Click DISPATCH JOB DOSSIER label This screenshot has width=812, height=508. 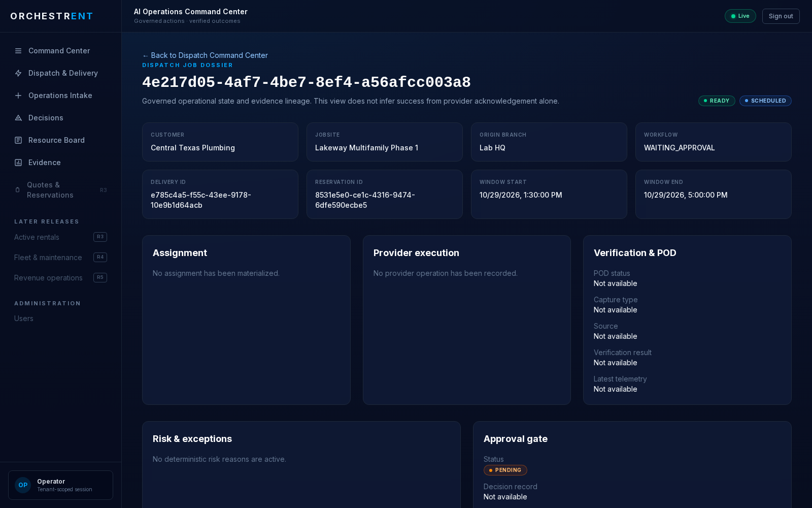tap(187, 65)
